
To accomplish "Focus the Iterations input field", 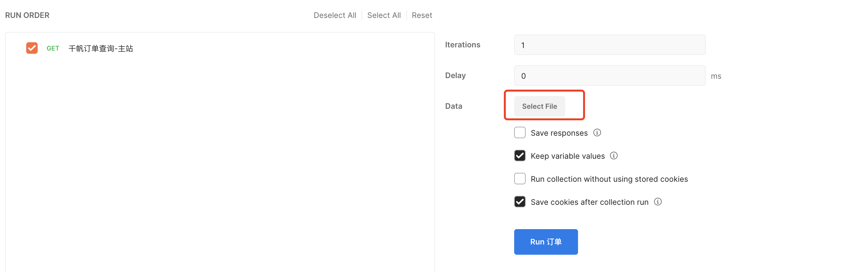I will tap(609, 45).
